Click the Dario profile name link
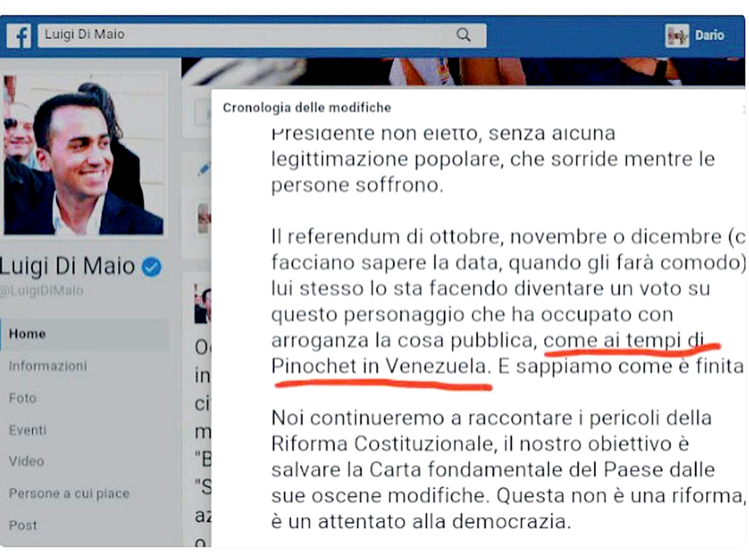The image size is (749, 560). coord(709,36)
